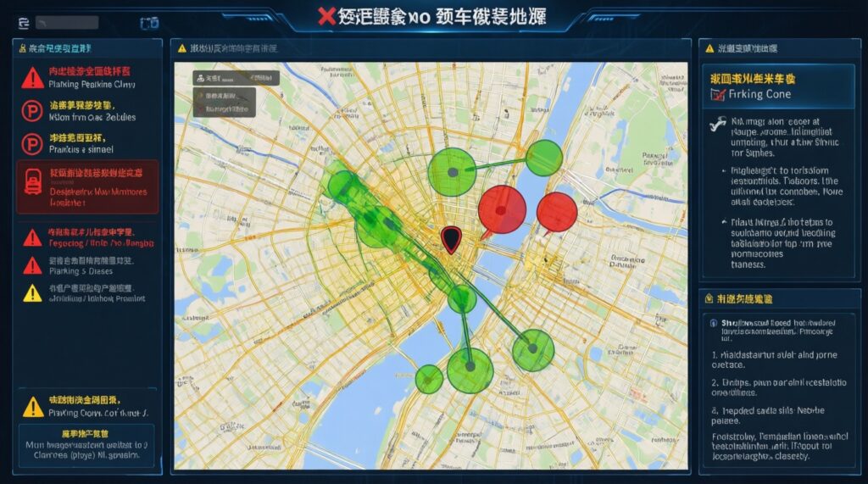
Task: Click the first red circled P parking icon
Action: (x=32, y=112)
